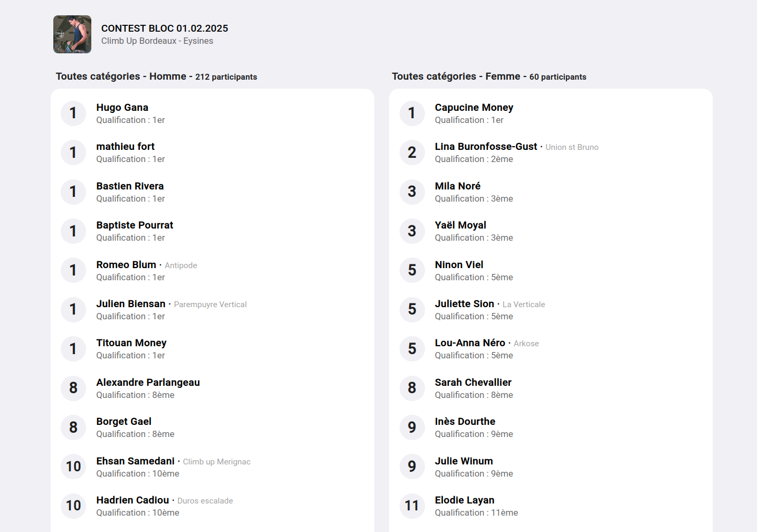The image size is (757, 532).
Task: Open Juliette Sion's result entry
Action: pyautogui.click(x=464, y=304)
